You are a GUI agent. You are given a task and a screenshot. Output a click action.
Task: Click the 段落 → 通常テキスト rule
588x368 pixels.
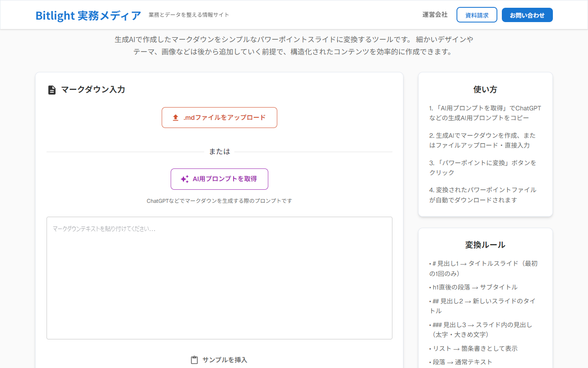coord(461,362)
